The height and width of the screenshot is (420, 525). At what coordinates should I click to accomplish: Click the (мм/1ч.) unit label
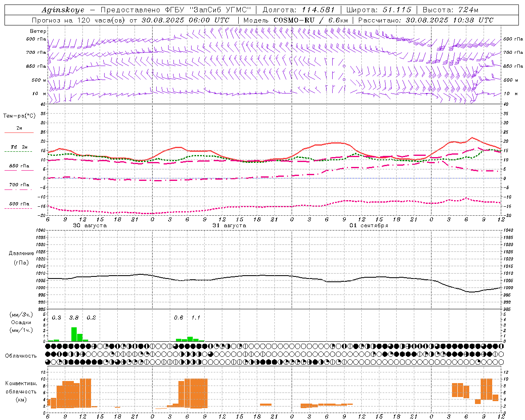coord(21,330)
